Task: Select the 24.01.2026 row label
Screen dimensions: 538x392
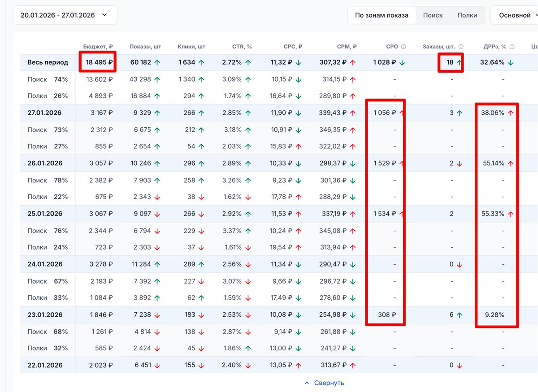Action: [44, 264]
